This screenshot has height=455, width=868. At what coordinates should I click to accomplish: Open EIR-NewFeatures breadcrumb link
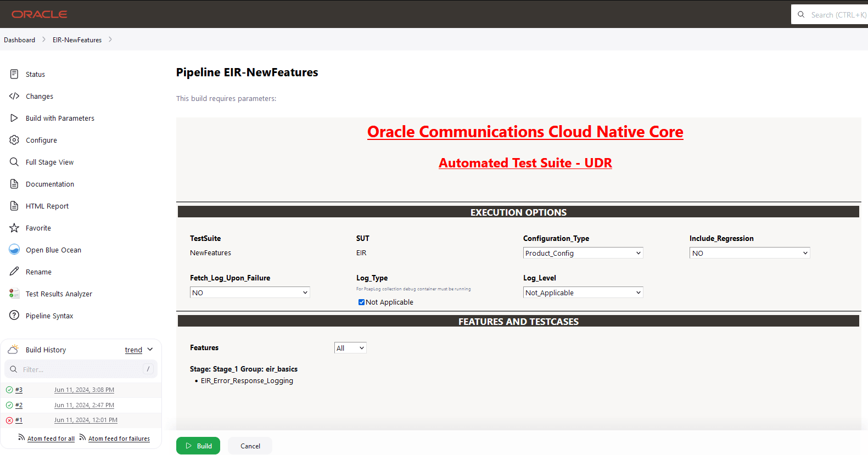77,40
